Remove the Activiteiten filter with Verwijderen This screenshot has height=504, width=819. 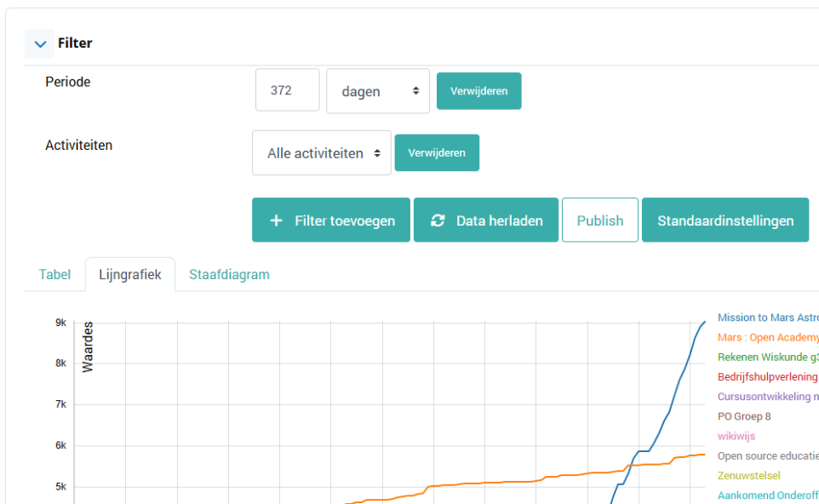(x=436, y=153)
